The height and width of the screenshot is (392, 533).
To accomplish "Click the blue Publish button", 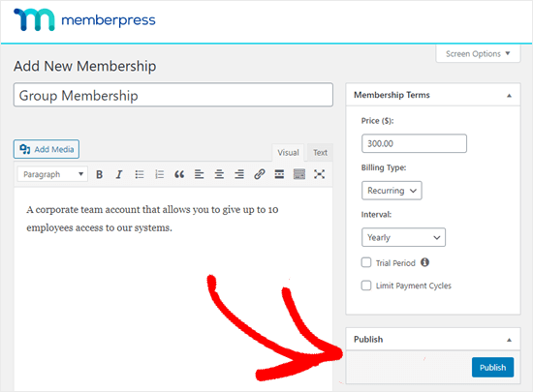I will [492, 367].
